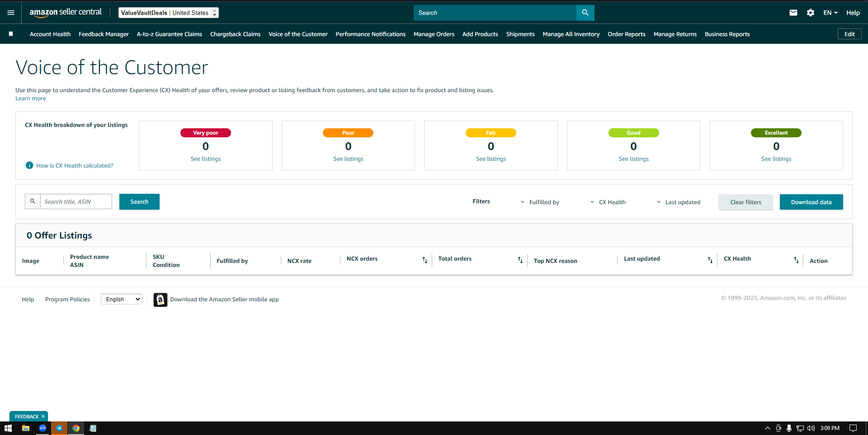Image resolution: width=868 pixels, height=435 pixels.
Task: Sort by NCX orders column arrows
Action: 425,260
